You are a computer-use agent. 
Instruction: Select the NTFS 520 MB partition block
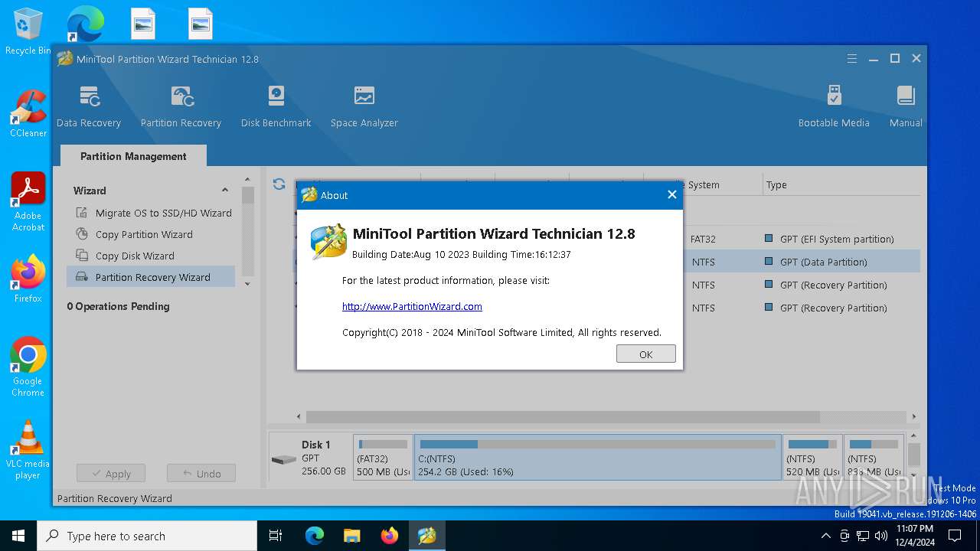click(x=812, y=458)
